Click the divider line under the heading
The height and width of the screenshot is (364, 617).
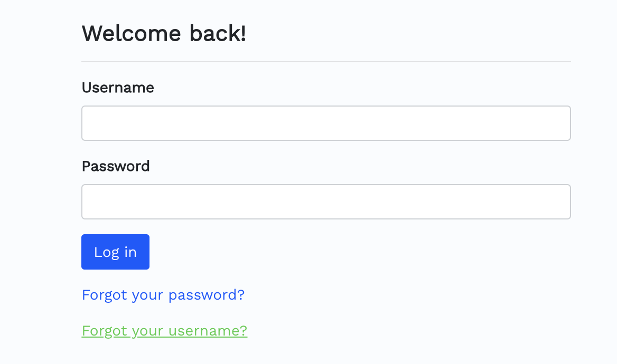point(326,62)
